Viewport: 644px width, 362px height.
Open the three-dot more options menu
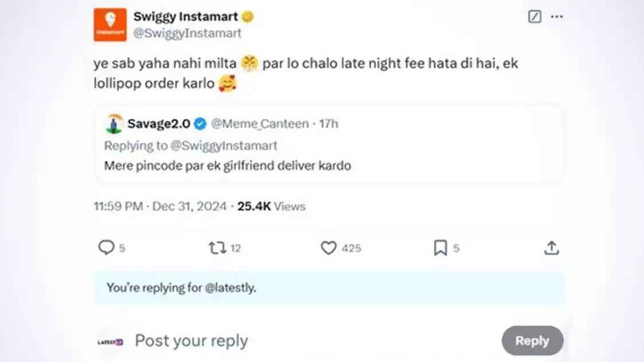pos(557,17)
